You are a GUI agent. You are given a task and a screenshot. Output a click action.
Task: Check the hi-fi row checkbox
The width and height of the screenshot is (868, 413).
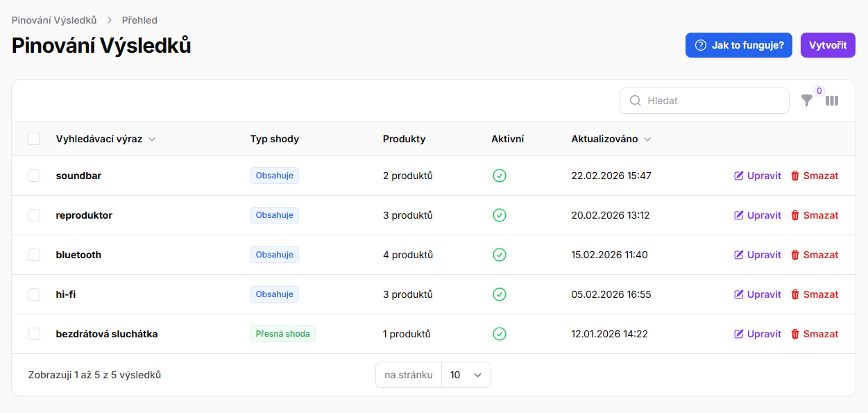pyautogui.click(x=34, y=294)
